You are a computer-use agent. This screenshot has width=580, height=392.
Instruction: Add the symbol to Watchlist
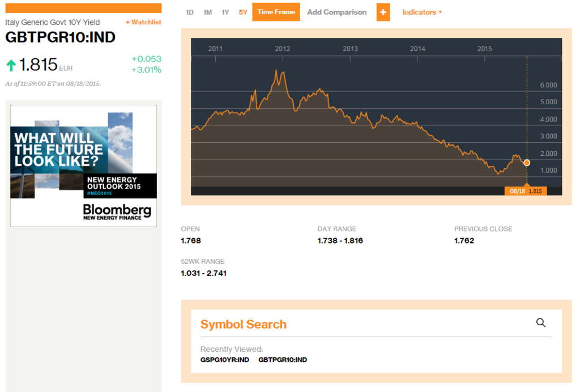(143, 22)
